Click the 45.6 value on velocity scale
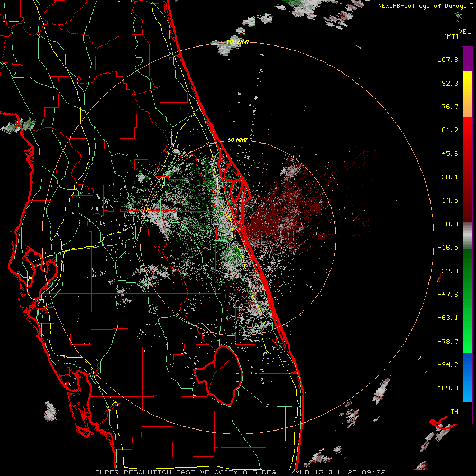This screenshot has width=476, height=476. (450, 153)
